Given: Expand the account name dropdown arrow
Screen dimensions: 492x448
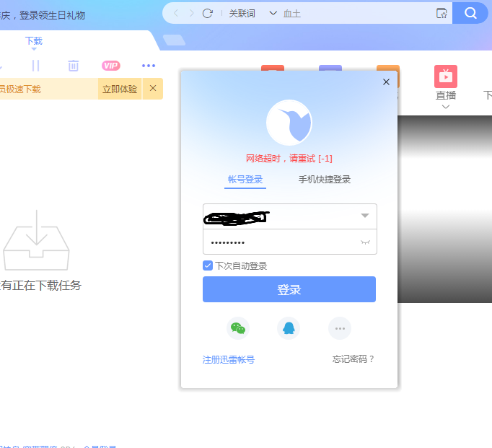Looking at the screenshot, I should click(x=365, y=216).
